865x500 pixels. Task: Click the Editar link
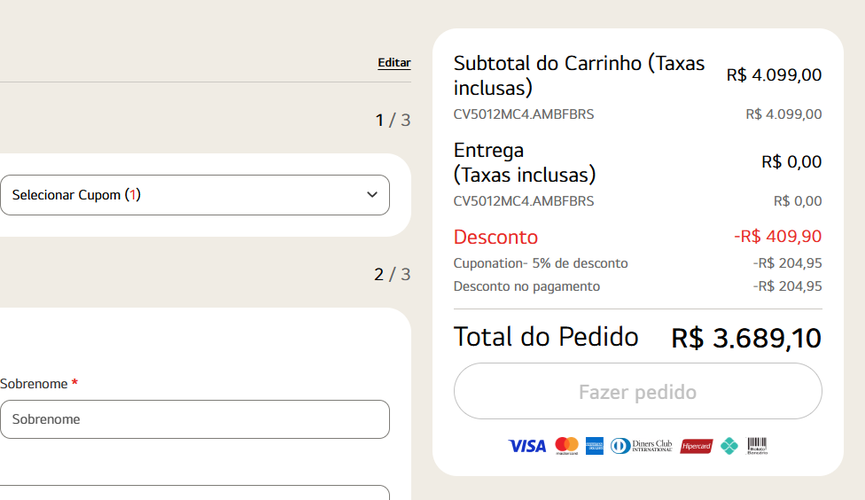(x=394, y=62)
